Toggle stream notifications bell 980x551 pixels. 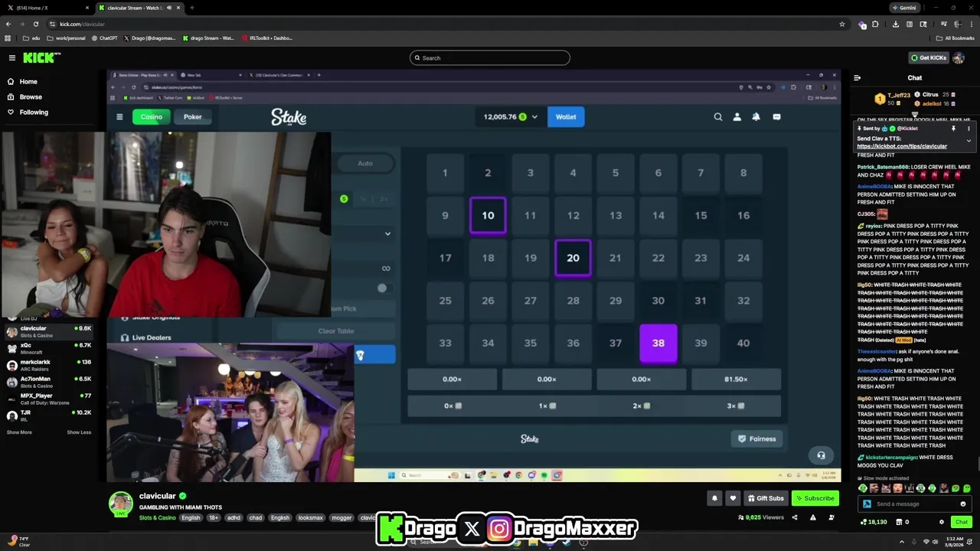pos(714,498)
